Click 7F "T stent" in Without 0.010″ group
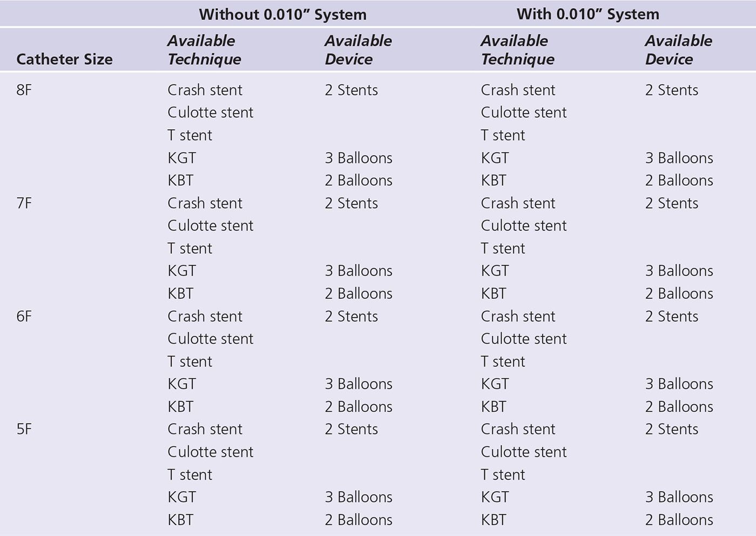756x536 pixels. coord(190,249)
